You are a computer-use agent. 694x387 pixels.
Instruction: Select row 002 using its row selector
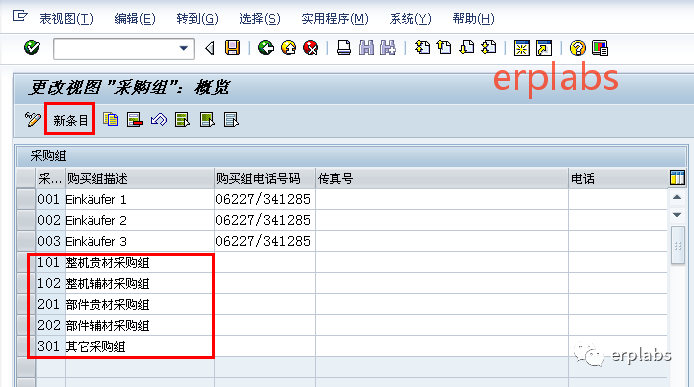(26, 220)
